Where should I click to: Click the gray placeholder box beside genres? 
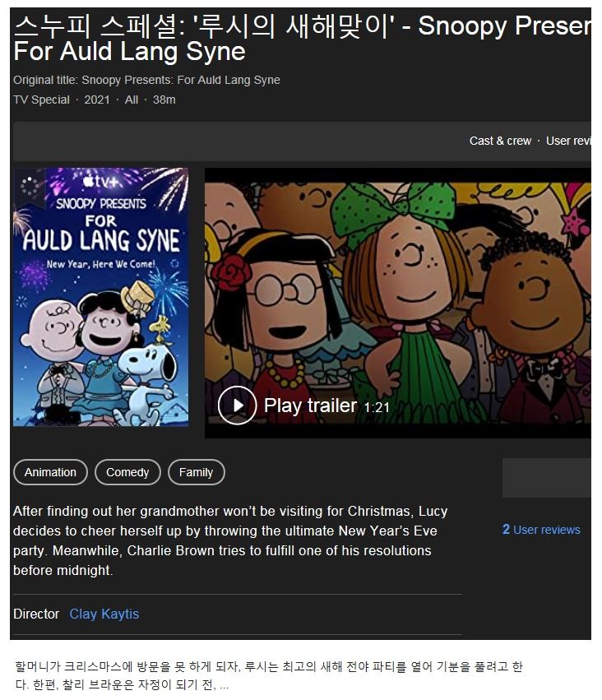[547, 478]
